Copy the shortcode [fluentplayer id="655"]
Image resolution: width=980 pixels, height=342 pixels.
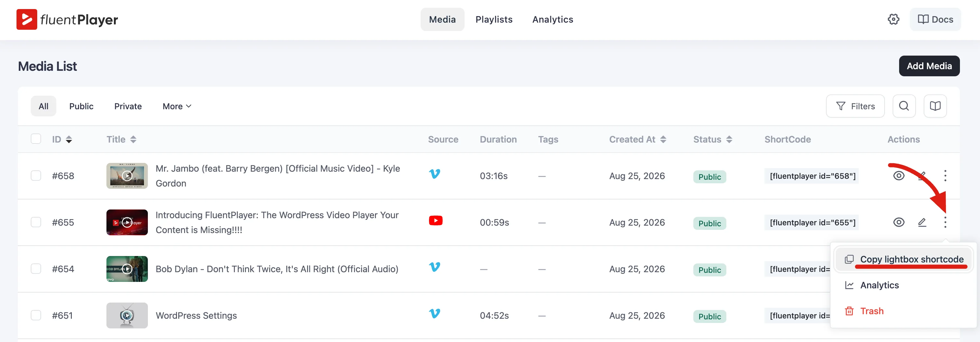coord(812,223)
